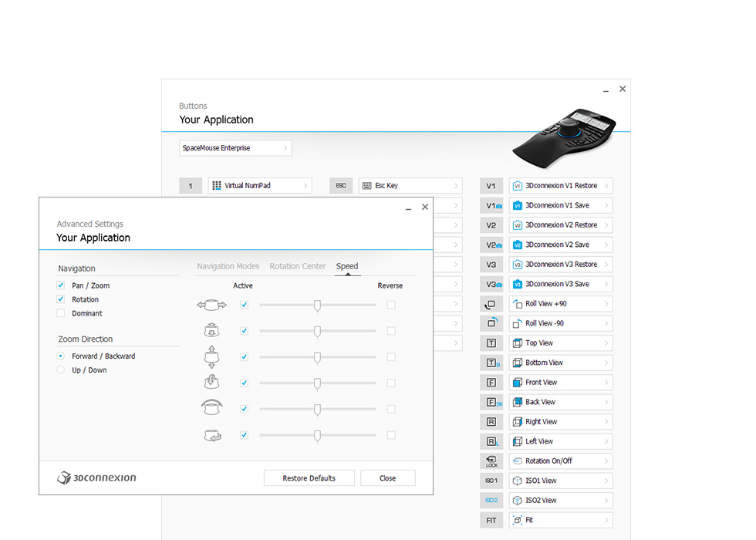Screen dimensions: 756x540
Task: Disable the Pan / Zoom checkbox
Action: pyautogui.click(x=61, y=285)
